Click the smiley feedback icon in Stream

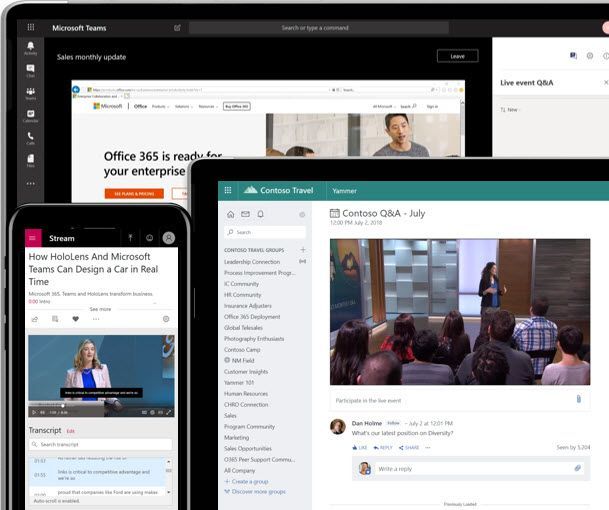[150, 238]
